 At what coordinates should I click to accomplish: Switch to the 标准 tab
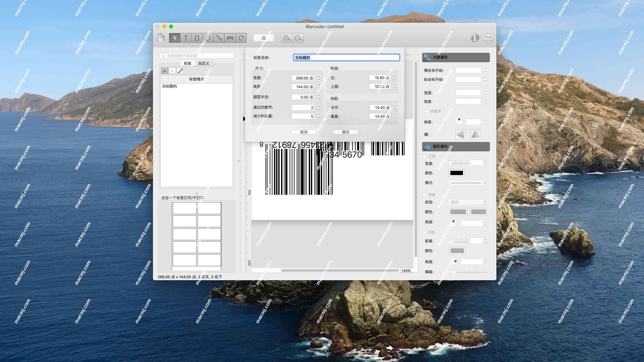coord(187,64)
